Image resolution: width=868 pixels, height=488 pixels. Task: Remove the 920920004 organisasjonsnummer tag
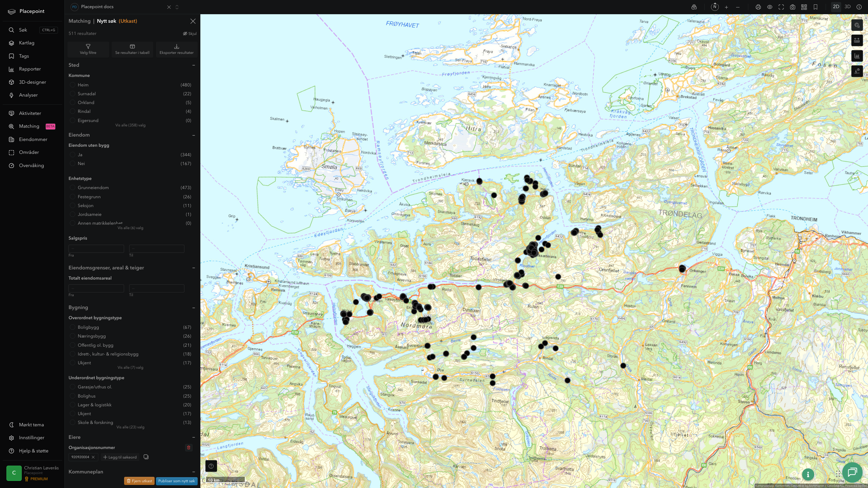coord(93,457)
